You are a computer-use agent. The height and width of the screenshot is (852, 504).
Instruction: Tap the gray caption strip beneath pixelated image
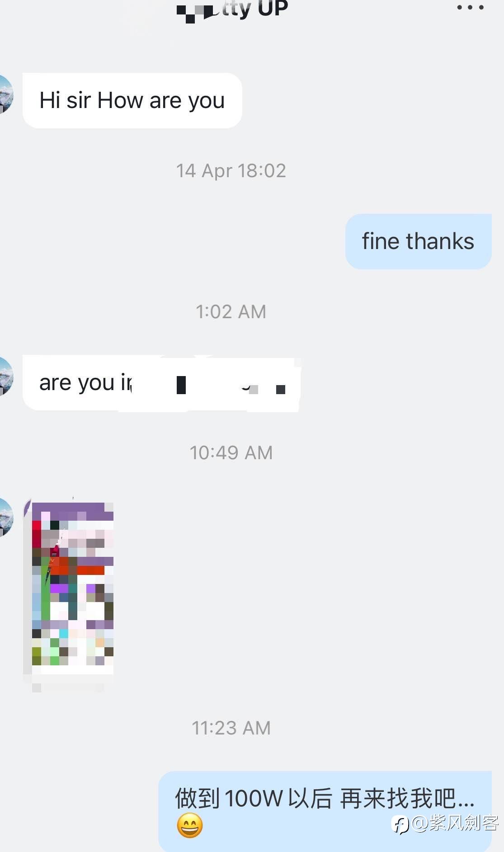(x=68, y=687)
